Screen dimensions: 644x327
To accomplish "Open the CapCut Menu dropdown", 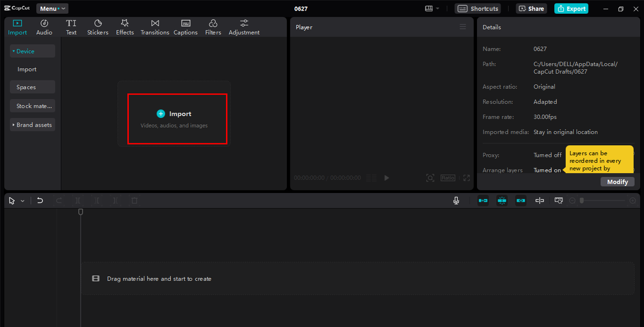I will point(52,9).
